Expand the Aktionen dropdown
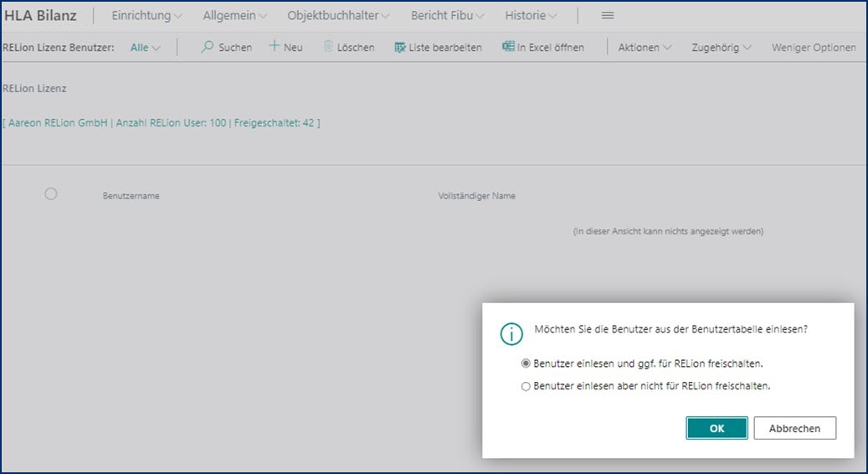The height and width of the screenshot is (474, 868). click(x=644, y=48)
